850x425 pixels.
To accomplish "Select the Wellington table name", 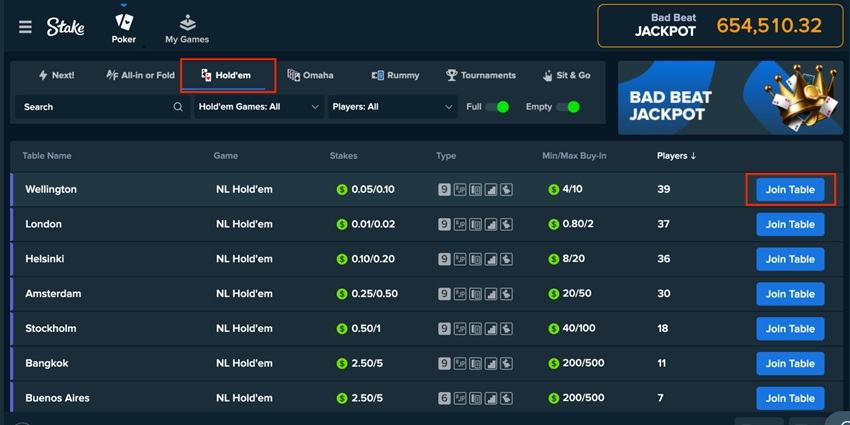I will pos(51,189).
